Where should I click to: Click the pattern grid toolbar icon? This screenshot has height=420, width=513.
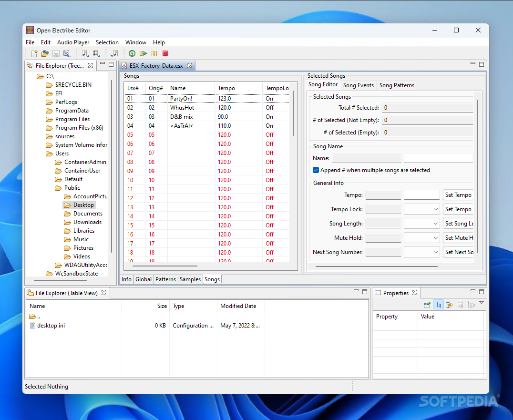pos(96,53)
